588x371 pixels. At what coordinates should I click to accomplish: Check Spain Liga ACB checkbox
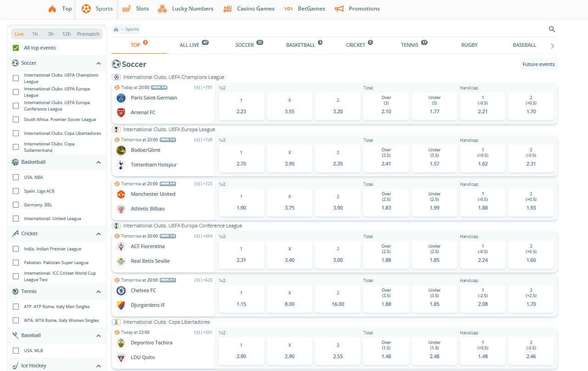[16, 191]
